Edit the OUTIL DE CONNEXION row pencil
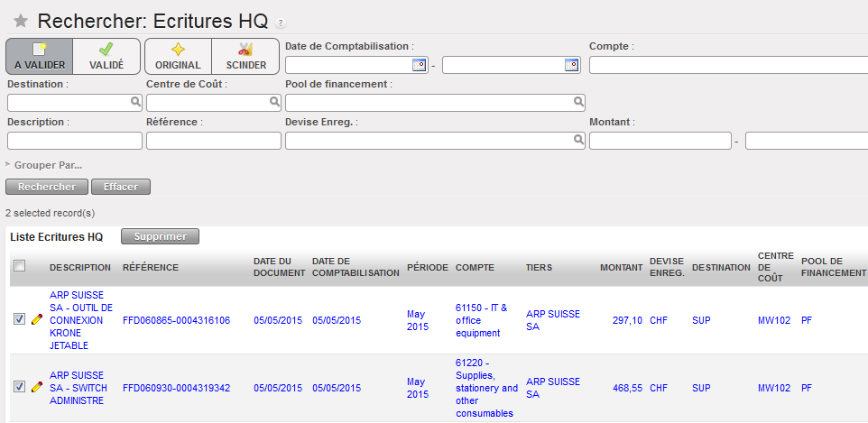 coord(37,319)
